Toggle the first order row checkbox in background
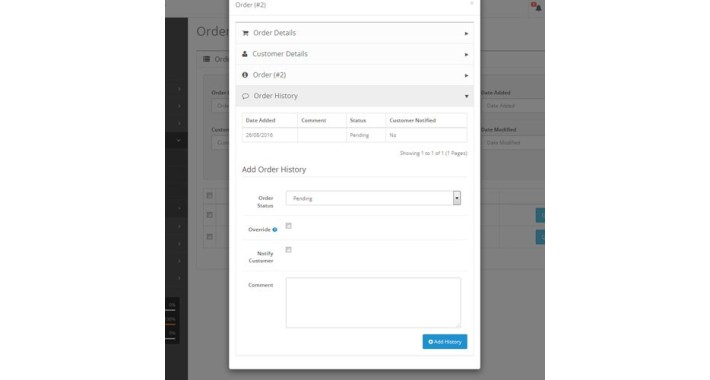This screenshot has height=380, width=710. click(209, 215)
